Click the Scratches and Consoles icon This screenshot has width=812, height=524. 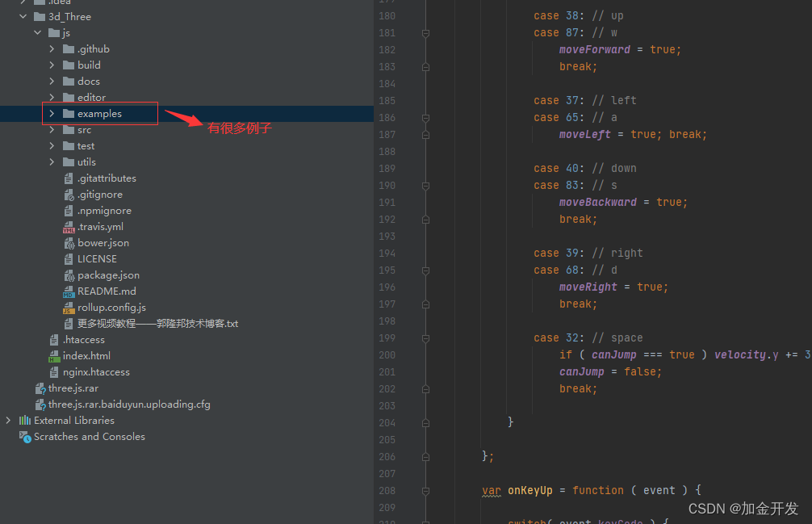(x=24, y=436)
